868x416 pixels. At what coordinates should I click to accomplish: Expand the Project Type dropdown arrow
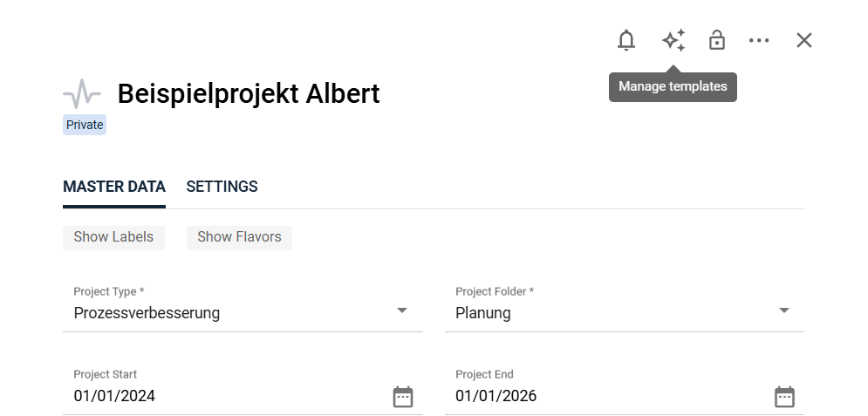pyautogui.click(x=402, y=310)
